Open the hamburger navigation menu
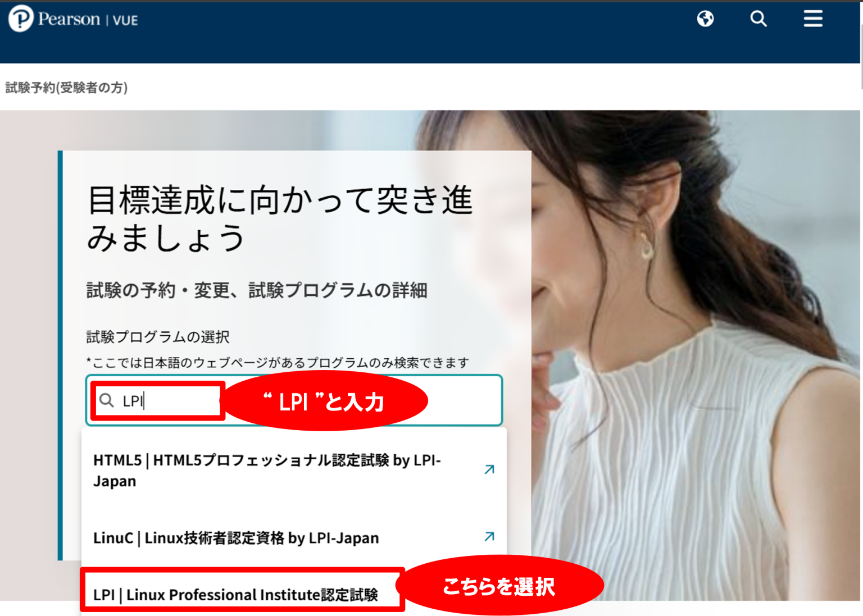 (x=813, y=19)
